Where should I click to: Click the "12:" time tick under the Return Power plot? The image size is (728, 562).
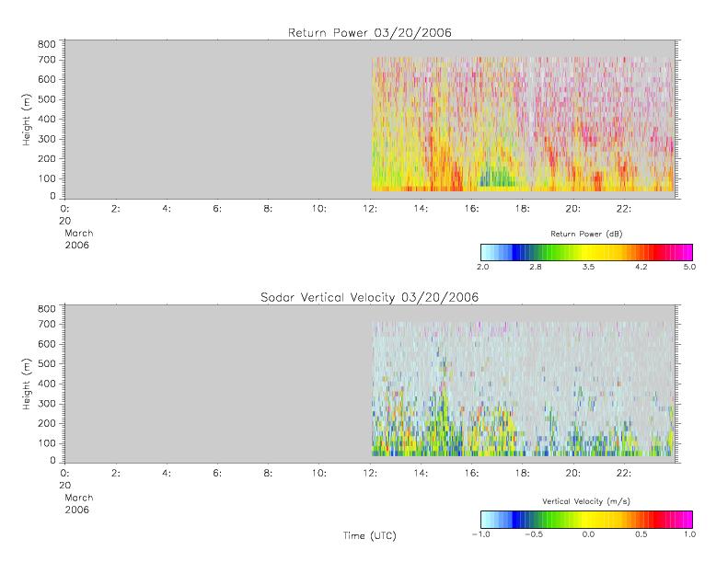click(x=370, y=209)
